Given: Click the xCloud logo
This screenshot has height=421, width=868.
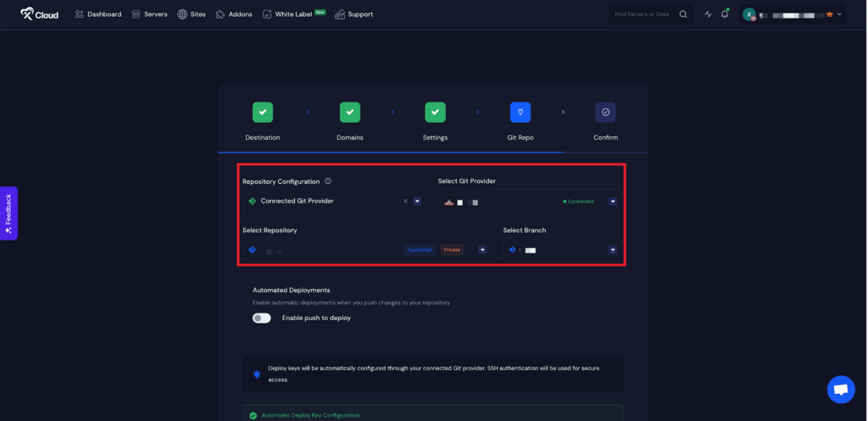Looking at the screenshot, I should point(39,14).
